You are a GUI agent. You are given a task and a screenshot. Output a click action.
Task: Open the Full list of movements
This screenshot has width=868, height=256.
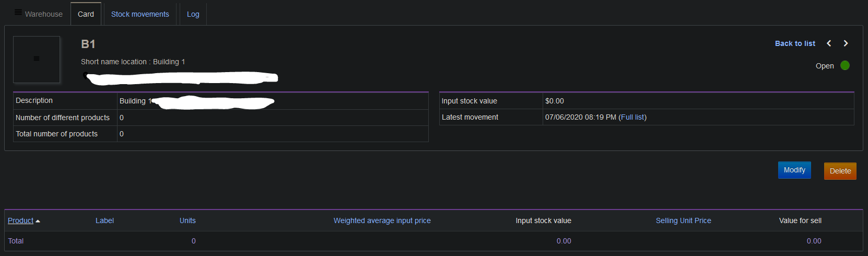(632, 117)
